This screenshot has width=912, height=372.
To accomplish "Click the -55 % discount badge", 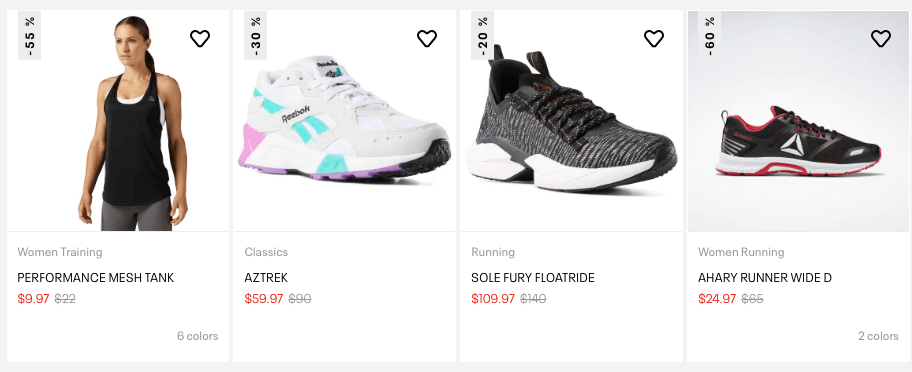I will (x=30, y=35).
